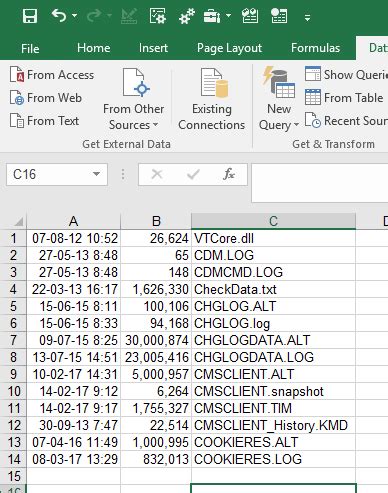Viewport: 388px width, 493px height.
Task: Switch to the Home tab
Action: (93, 48)
